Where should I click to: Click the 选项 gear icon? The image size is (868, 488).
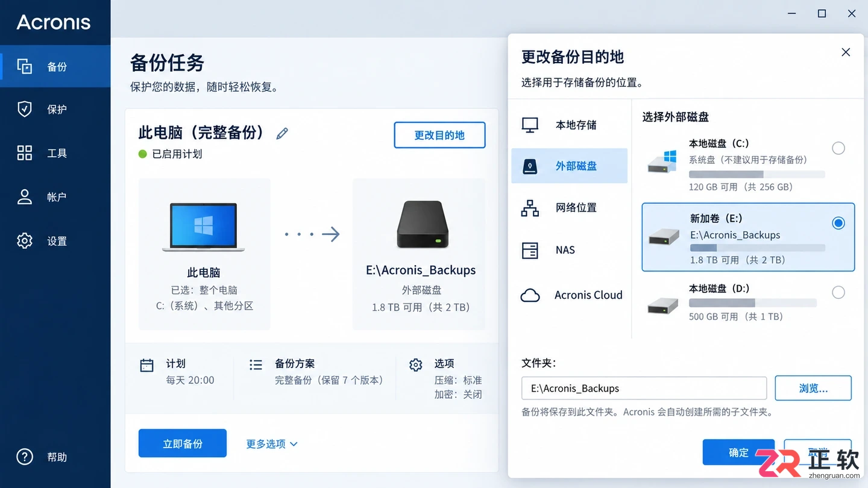coord(416,364)
